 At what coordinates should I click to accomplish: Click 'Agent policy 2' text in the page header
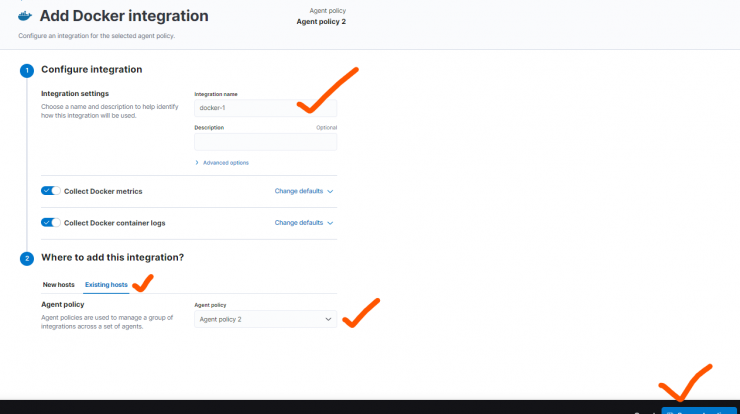point(321,22)
